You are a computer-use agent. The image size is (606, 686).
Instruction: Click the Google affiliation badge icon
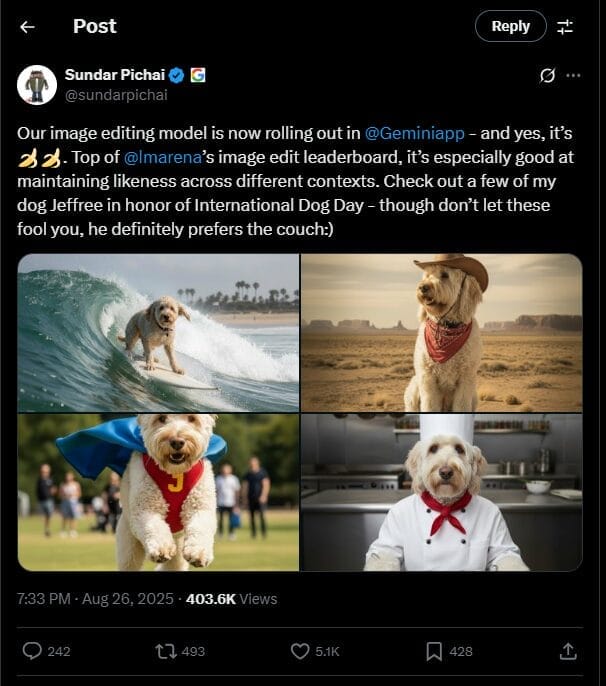(x=198, y=76)
